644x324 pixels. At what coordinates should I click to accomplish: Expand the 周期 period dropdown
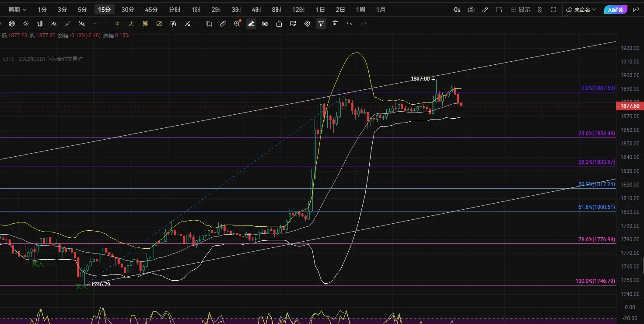point(17,10)
